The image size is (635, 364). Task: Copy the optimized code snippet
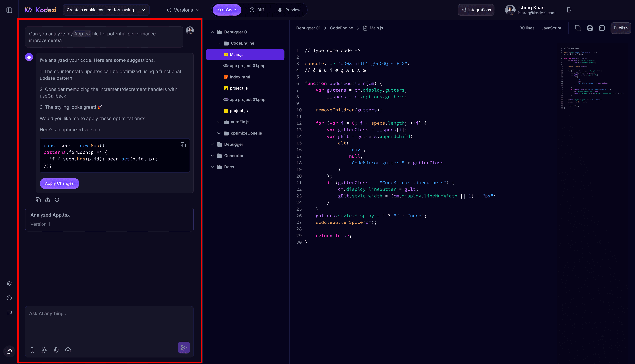tap(183, 145)
